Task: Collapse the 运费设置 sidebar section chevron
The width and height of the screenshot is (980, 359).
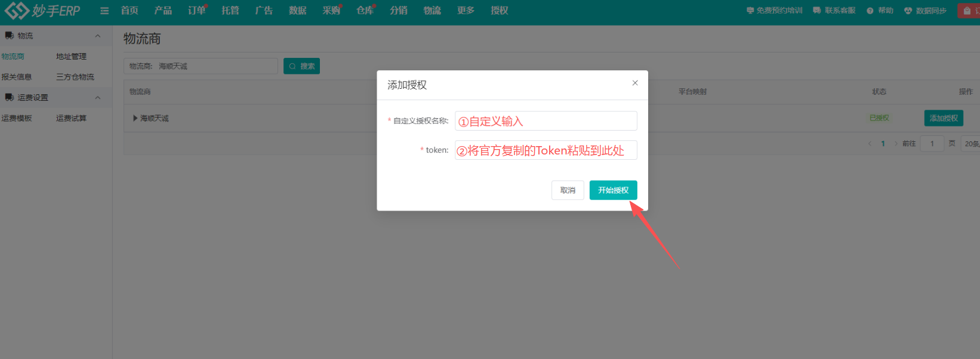Action: point(98,98)
